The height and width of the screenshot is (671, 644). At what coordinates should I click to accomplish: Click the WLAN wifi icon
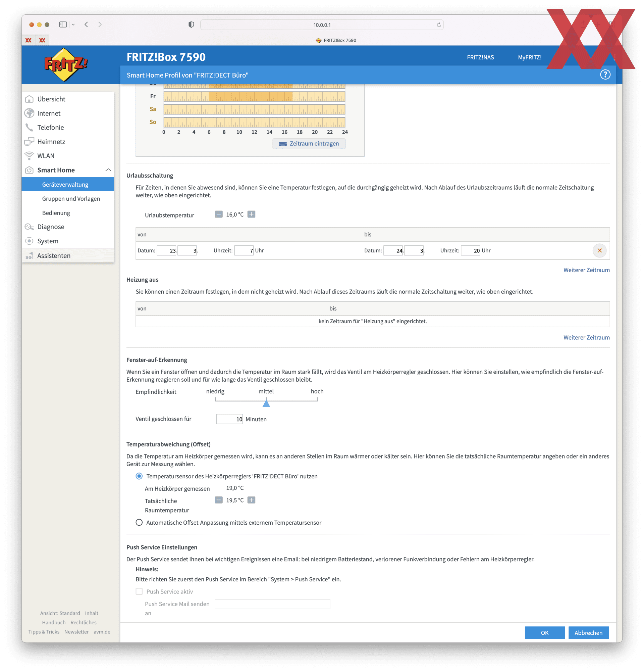(x=30, y=156)
